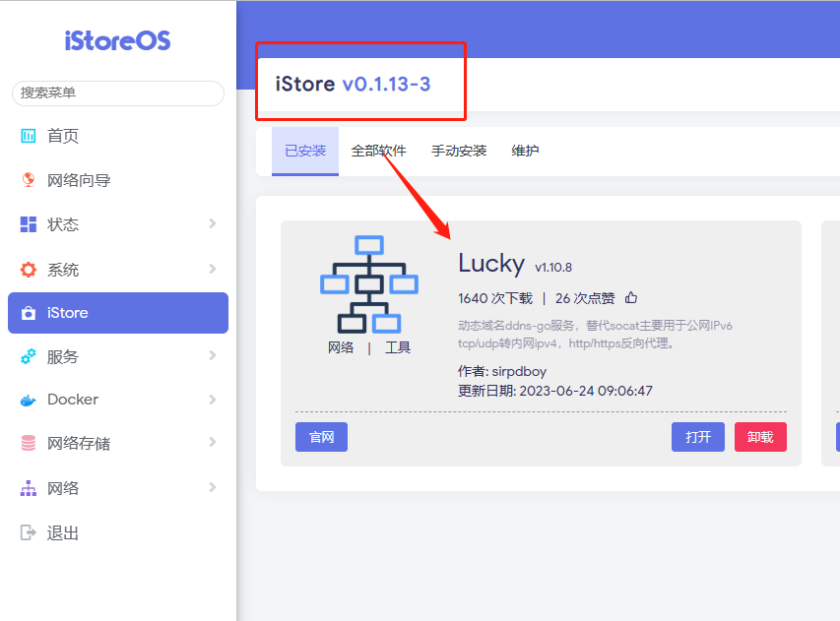The width and height of the screenshot is (840, 621).
Task: Click the 网络存储 sidebar label
Action: click(x=79, y=443)
